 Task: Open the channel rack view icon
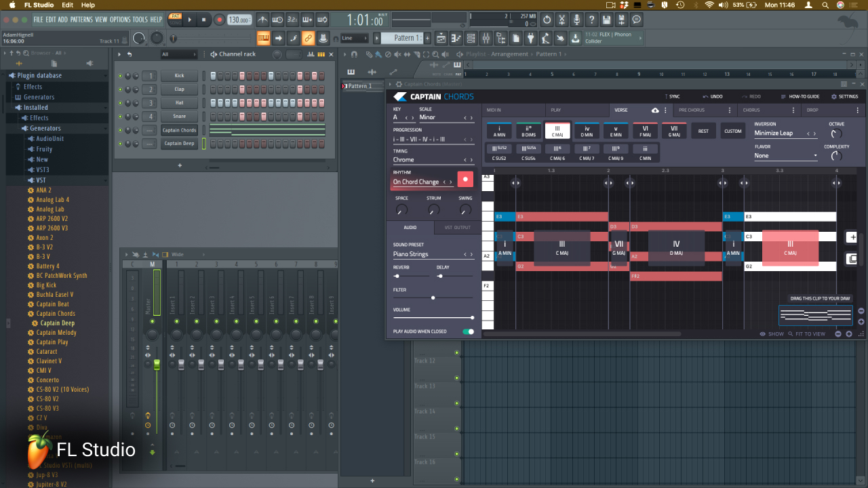click(x=471, y=38)
